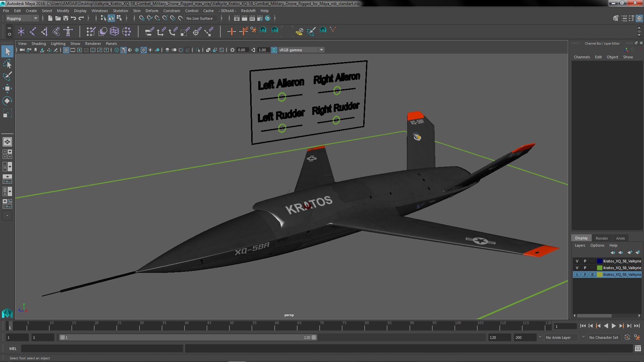Screen dimensions: 644x362
Task: Click the green color swatch of second layer
Action: [599, 268]
